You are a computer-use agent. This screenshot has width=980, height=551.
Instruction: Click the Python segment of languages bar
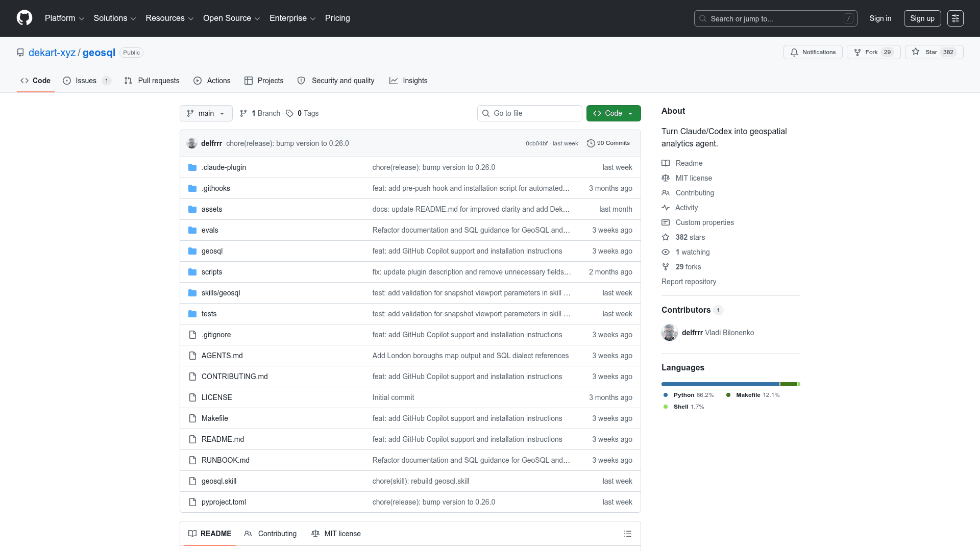click(720, 384)
